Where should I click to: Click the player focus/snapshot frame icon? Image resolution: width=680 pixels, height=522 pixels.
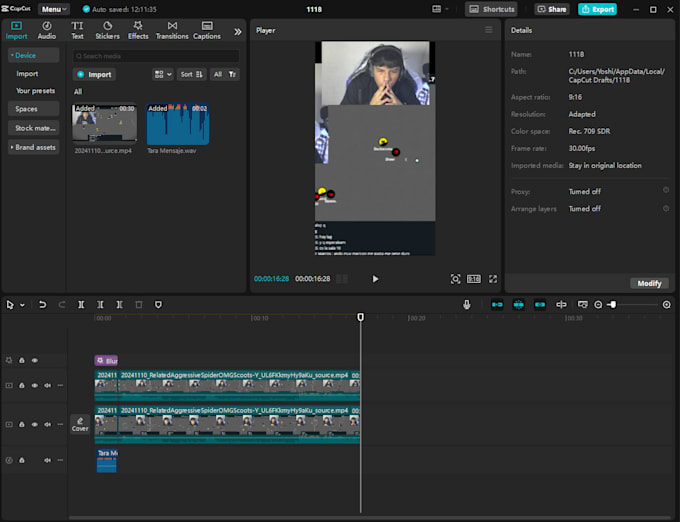455,279
